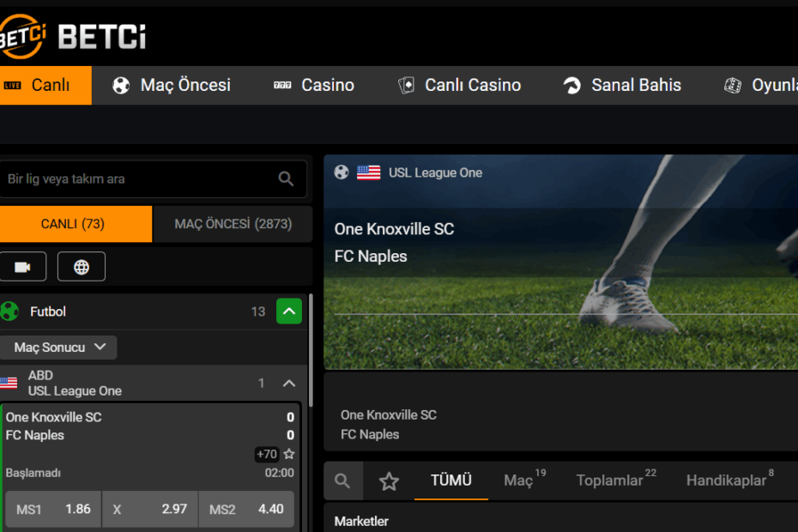This screenshot has width=798, height=532.
Task: Click the playing cards icon beside Canlı Casino
Action: (406, 85)
